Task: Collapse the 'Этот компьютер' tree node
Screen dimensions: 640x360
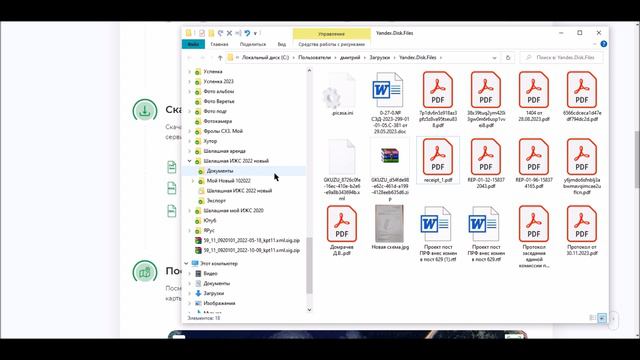Action: click(x=186, y=263)
